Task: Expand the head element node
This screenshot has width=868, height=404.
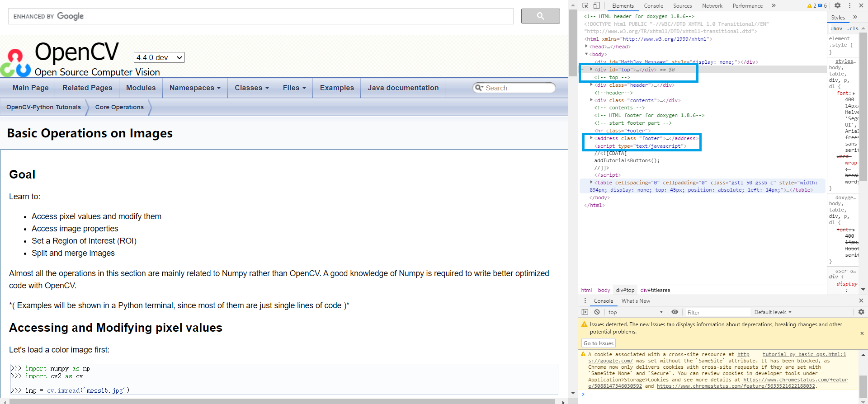Action: coord(586,47)
